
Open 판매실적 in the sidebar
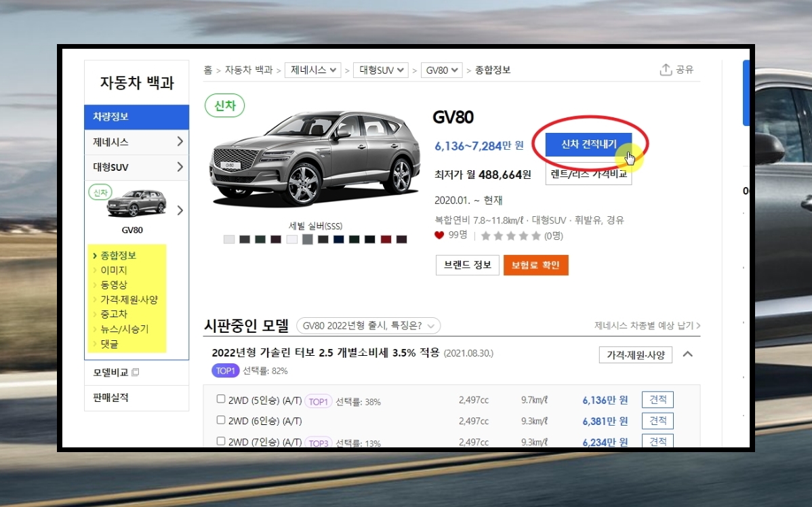pyautogui.click(x=111, y=398)
